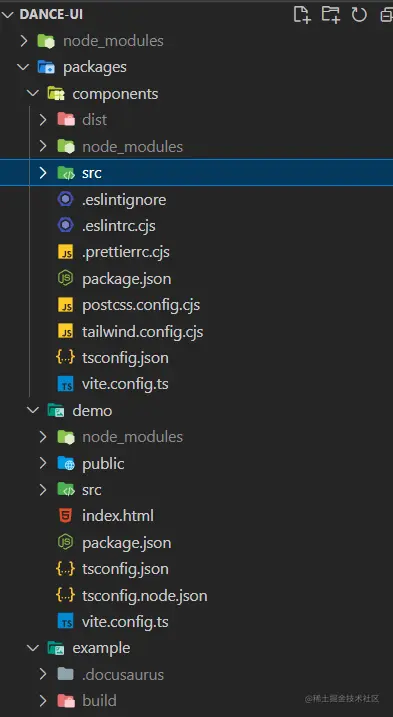Click the green src folder icon under components

click(x=66, y=173)
